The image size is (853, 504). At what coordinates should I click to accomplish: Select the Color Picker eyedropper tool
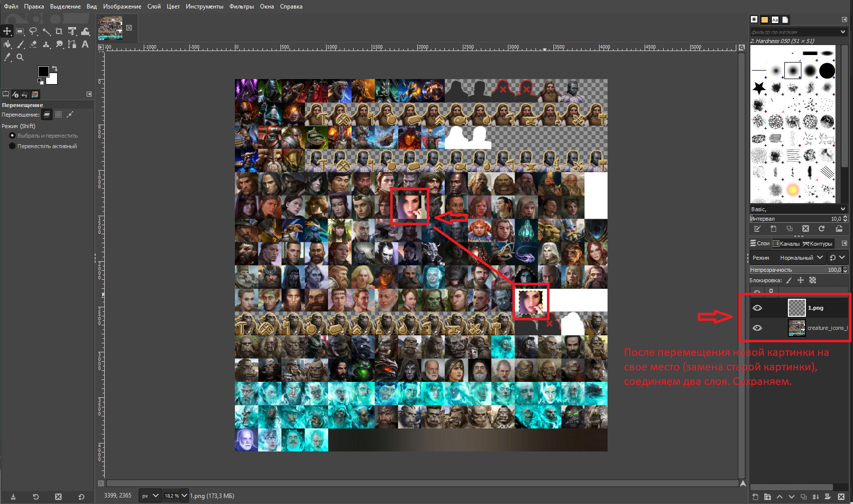pos(7,57)
